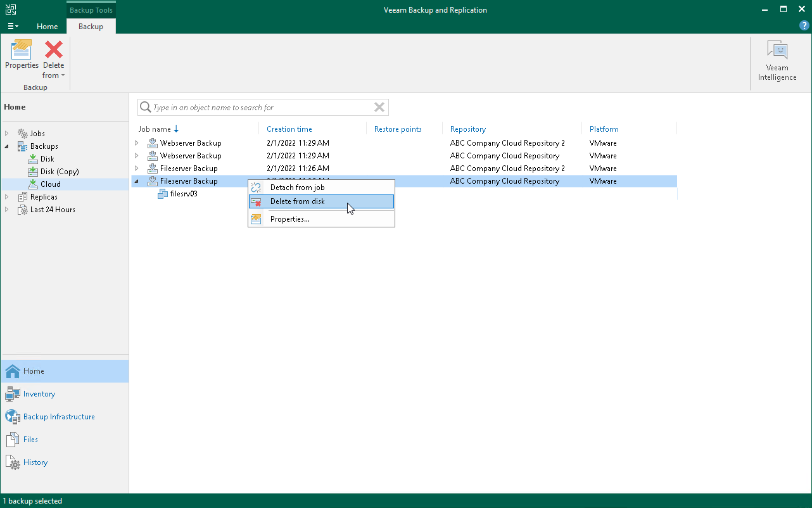
Task: Open Backup Infrastructure view
Action: tap(57, 416)
